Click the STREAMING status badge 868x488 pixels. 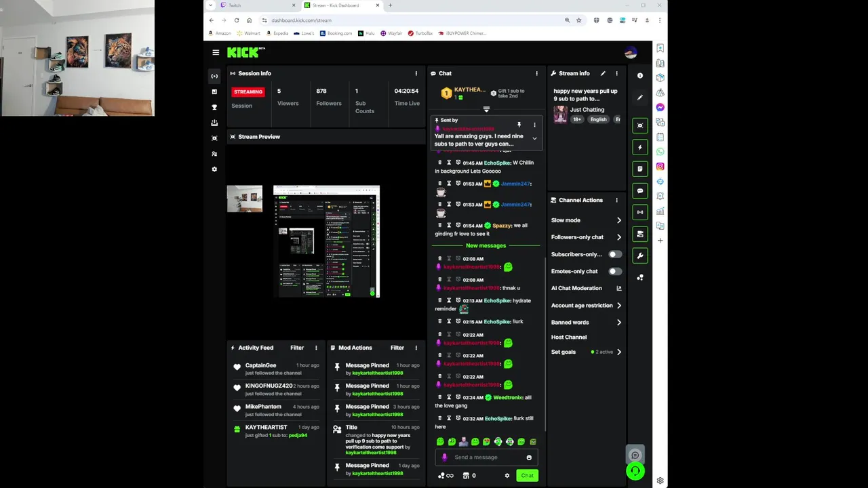(x=248, y=91)
